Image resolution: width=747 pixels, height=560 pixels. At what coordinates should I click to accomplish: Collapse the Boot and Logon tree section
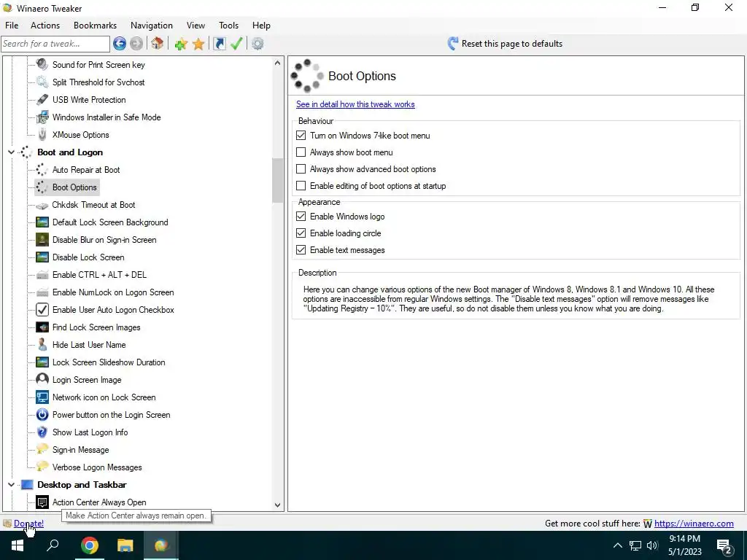tap(12, 152)
